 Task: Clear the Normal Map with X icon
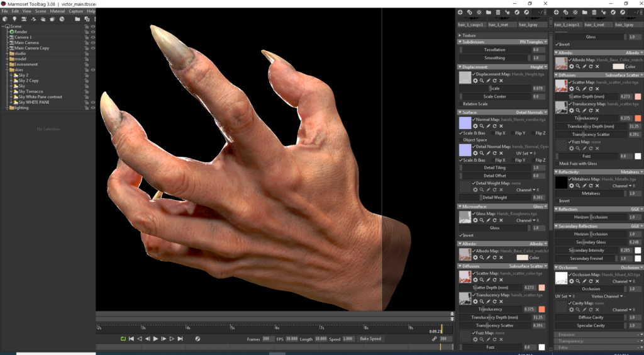click(501, 126)
